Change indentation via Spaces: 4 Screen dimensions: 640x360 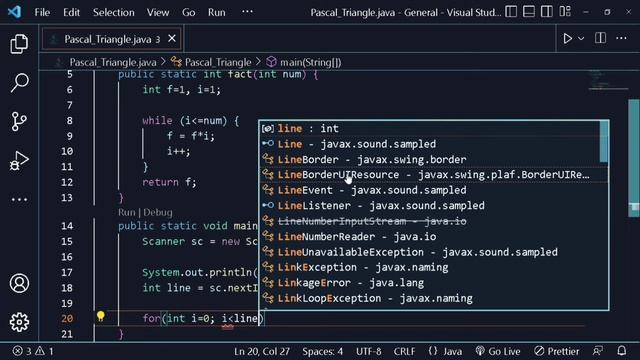322,351
